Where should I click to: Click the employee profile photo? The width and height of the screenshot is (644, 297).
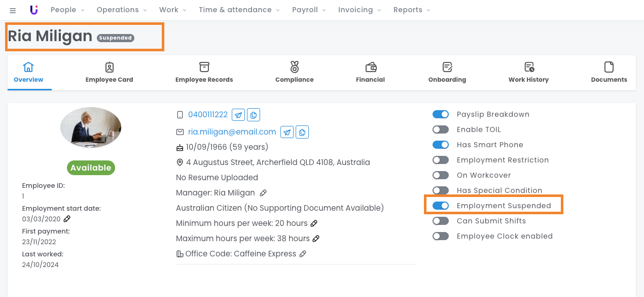click(x=91, y=127)
